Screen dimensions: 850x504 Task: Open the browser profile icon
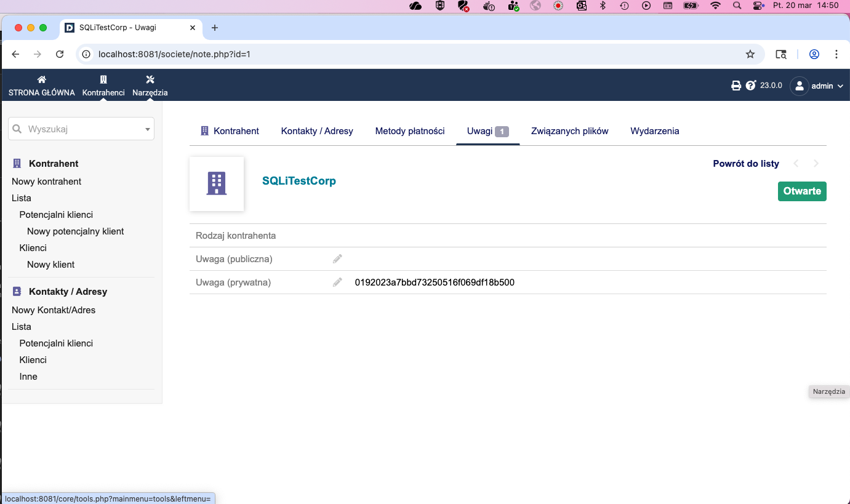coord(814,54)
